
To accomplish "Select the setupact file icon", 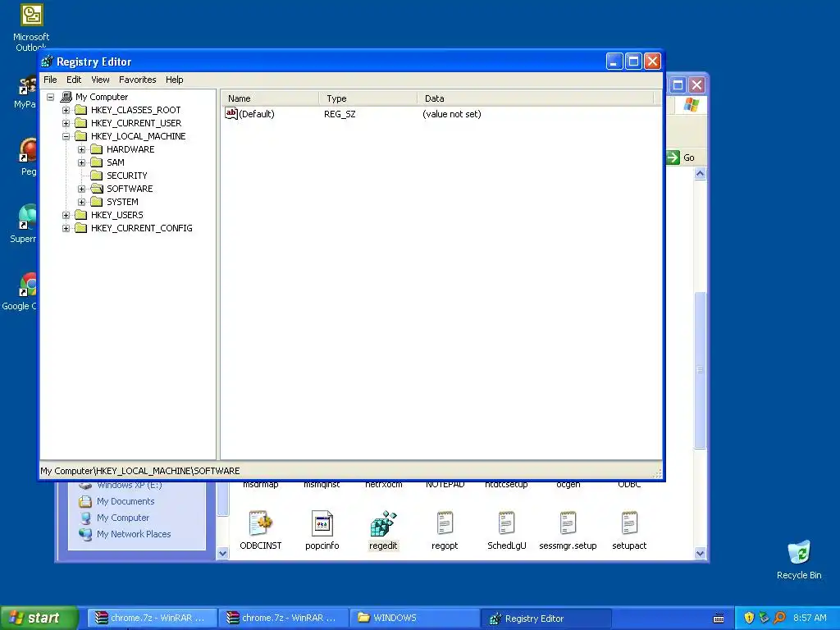I will (x=629, y=523).
